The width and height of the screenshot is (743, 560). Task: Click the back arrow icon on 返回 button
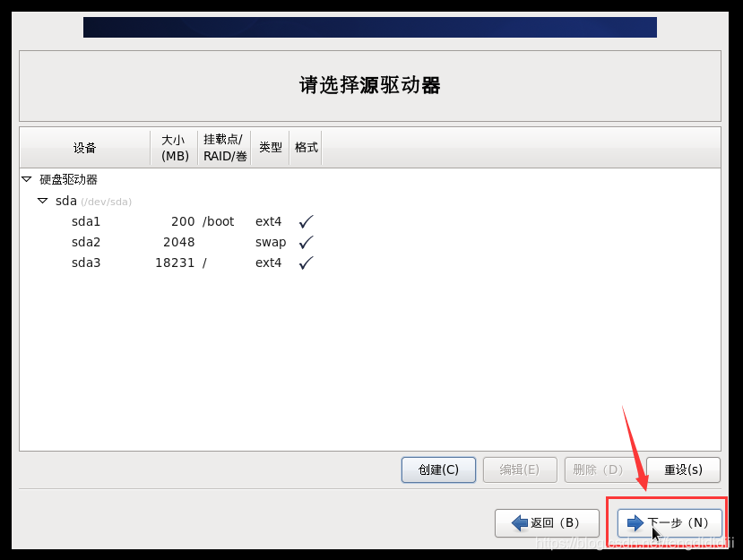[520, 523]
